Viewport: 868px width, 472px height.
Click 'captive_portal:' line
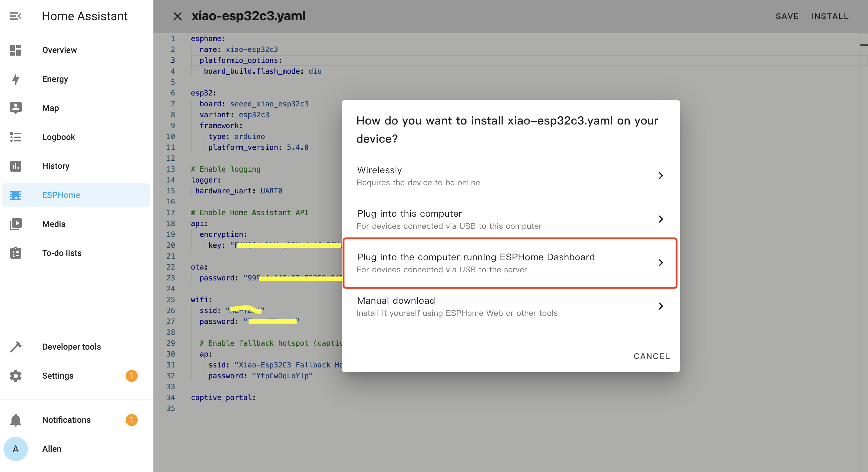tap(223, 397)
